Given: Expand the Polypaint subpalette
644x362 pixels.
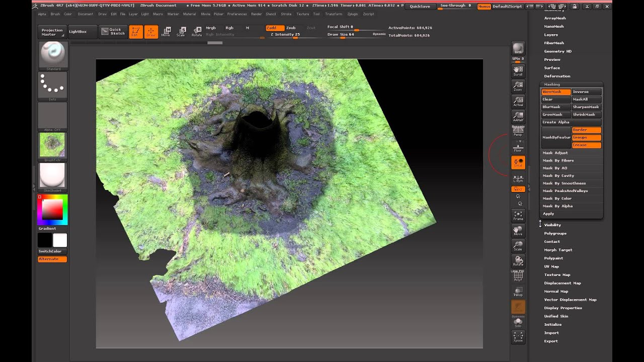Looking at the screenshot, I should click(553, 258).
